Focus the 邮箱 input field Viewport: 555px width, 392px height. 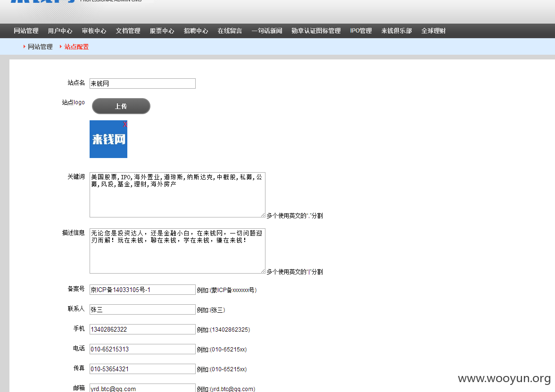coord(143,388)
